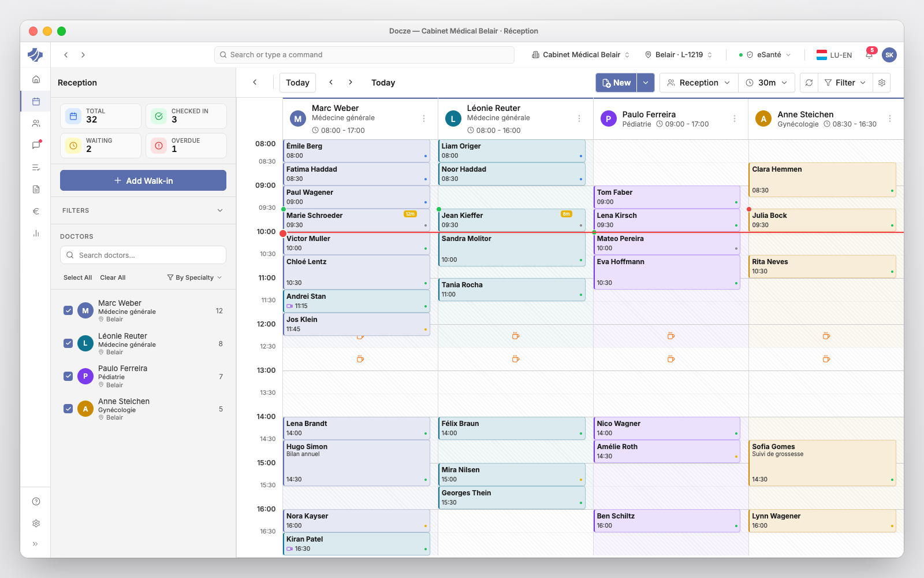Screen dimensions: 924x578
Task: Open the calendar view in the sidebar
Action: click(36, 101)
